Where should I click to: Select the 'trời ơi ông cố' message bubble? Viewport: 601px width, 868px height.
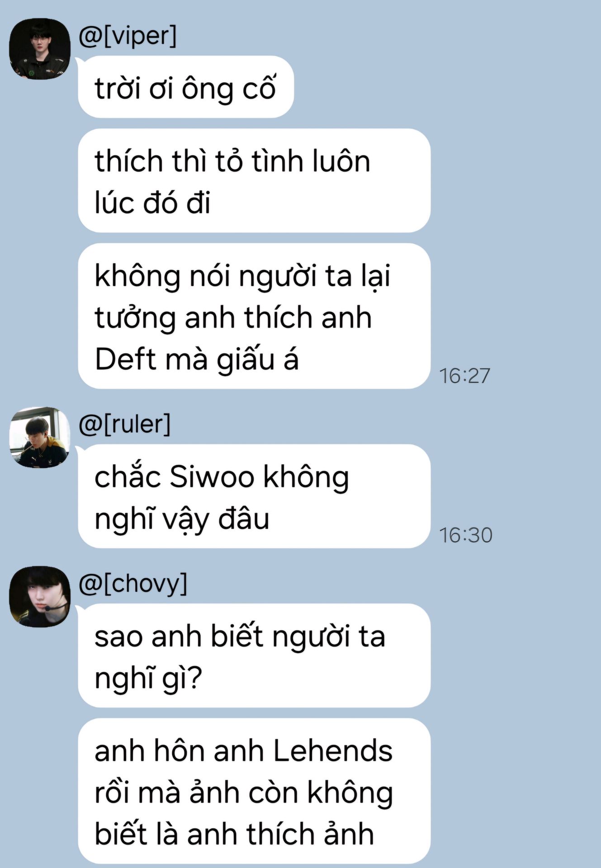[x=186, y=87]
